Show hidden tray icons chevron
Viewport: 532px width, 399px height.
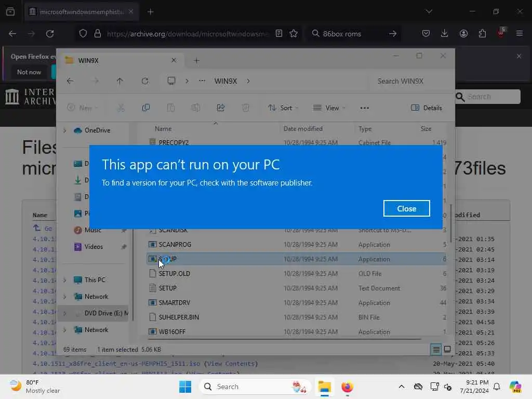(x=402, y=387)
